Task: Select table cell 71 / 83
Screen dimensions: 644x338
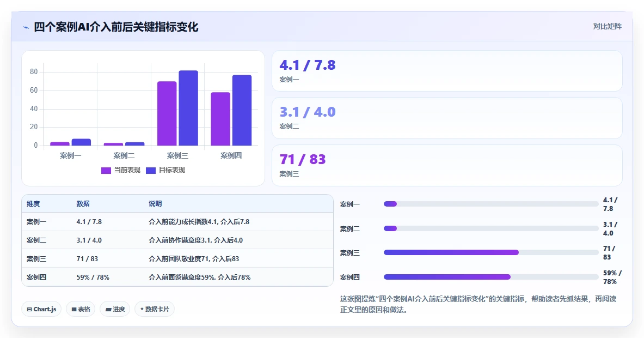Action: [87, 258]
